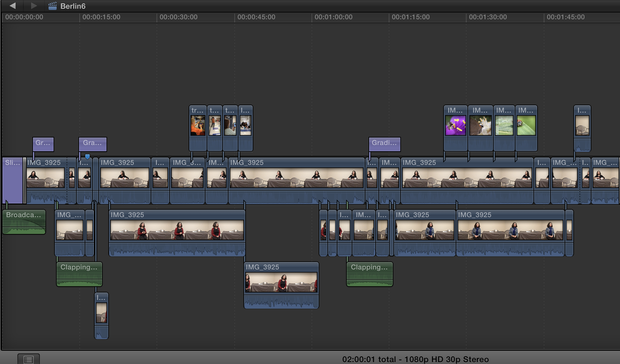Image resolution: width=620 pixels, height=364 pixels.
Task: Select the rightmost connected I... chair clip
Action: (x=582, y=128)
